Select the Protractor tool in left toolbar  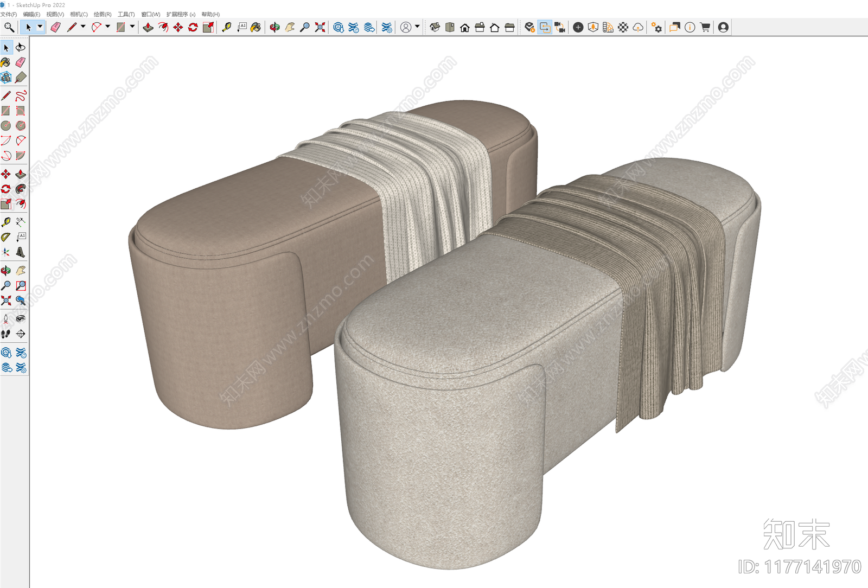coord(7,237)
